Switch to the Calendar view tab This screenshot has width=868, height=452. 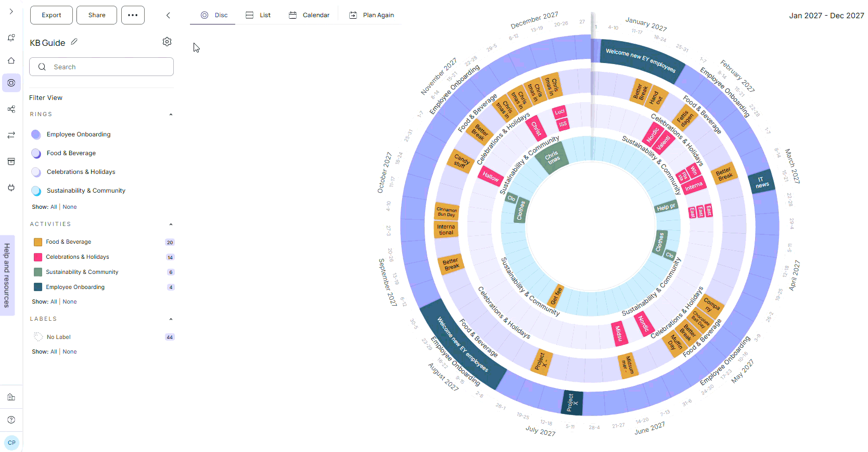pos(309,15)
